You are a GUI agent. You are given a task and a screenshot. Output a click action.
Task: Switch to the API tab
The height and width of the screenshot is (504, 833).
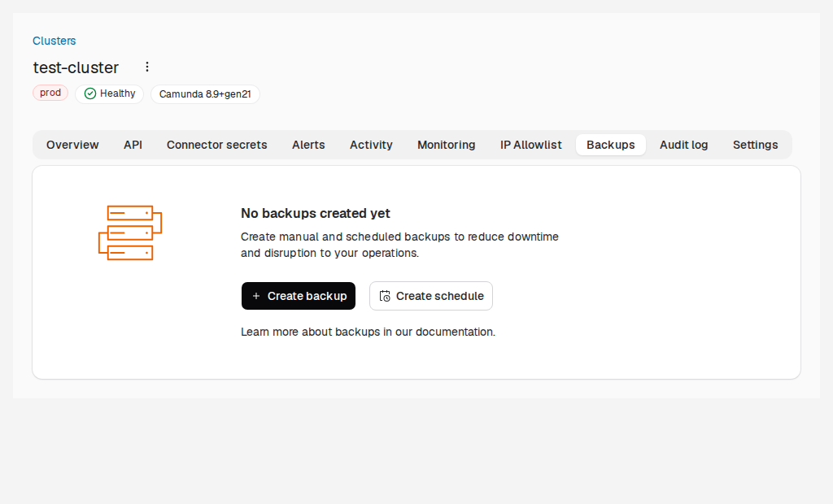(133, 145)
